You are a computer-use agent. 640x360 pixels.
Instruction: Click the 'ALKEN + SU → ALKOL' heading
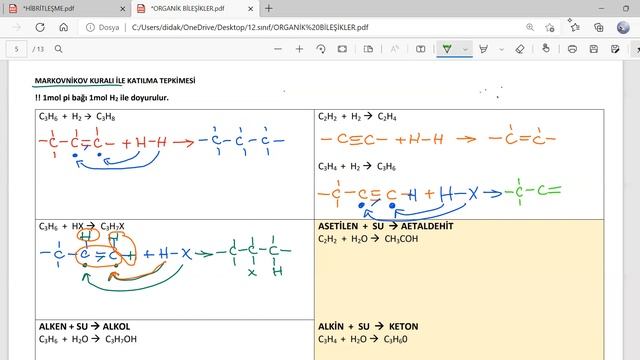tap(84, 327)
